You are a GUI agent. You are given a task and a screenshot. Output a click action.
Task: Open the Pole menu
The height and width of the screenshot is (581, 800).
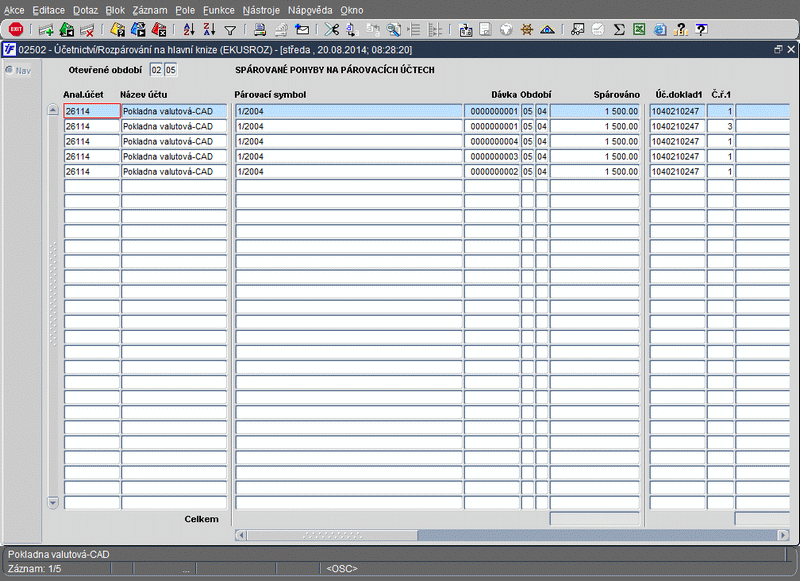click(185, 10)
